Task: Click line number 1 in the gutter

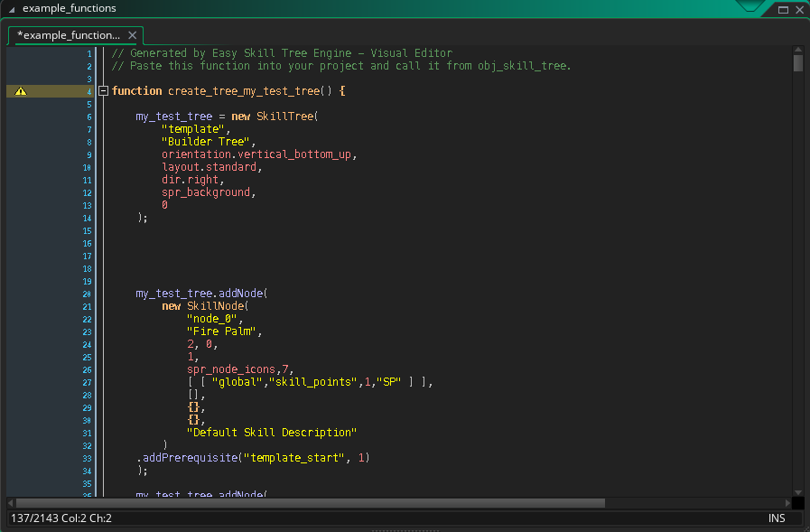Action: click(x=88, y=53)
